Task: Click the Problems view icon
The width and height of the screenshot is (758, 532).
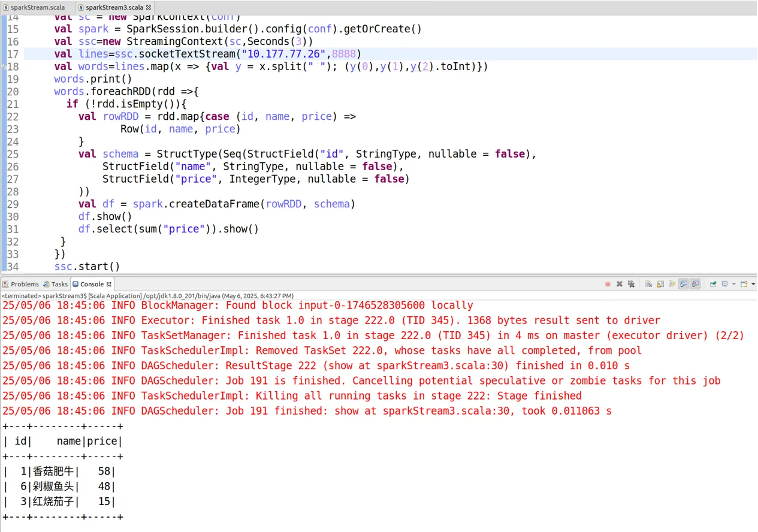Action: tap(5, 284)
